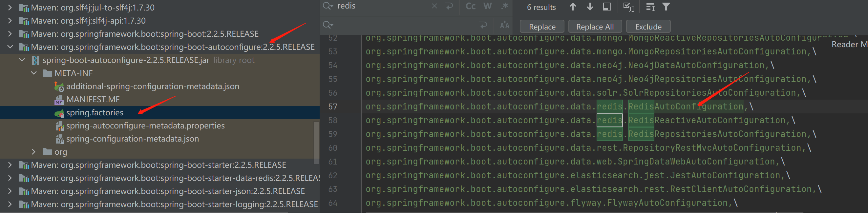Insert a new line in search field
This screenshot has width=868, height=213.
click(449, 6)
